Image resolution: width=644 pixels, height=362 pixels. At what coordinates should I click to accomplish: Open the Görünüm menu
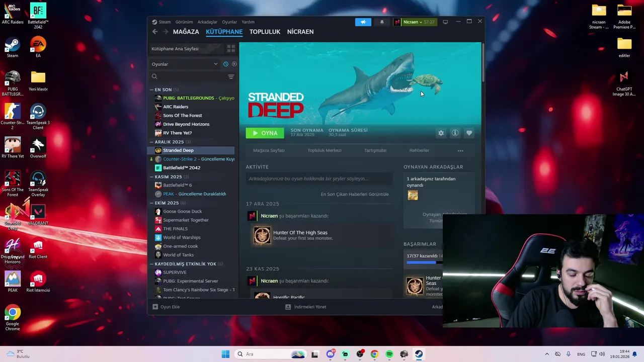(184, 22)
